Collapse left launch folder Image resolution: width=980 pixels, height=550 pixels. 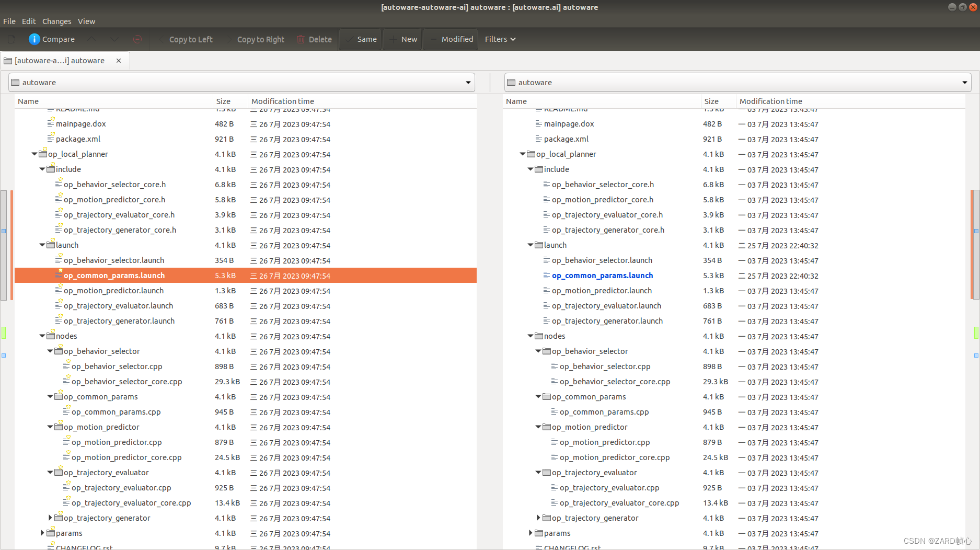point(42,245)
